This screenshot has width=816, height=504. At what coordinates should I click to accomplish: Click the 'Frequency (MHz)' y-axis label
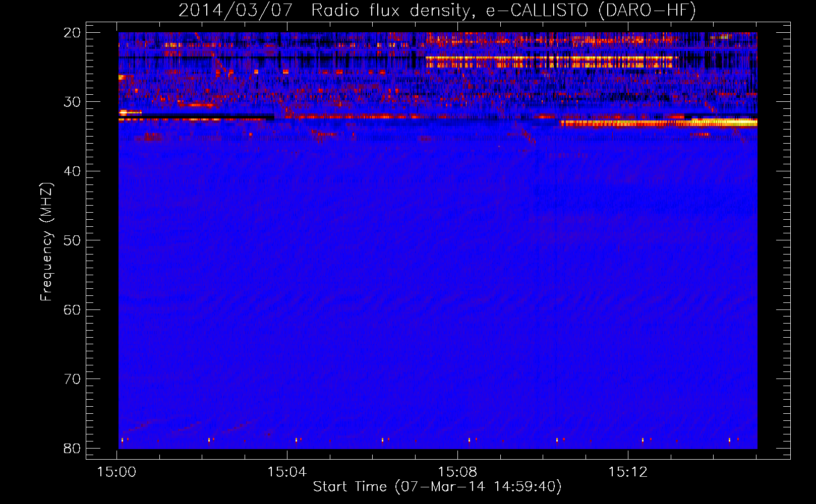[46, 241]
